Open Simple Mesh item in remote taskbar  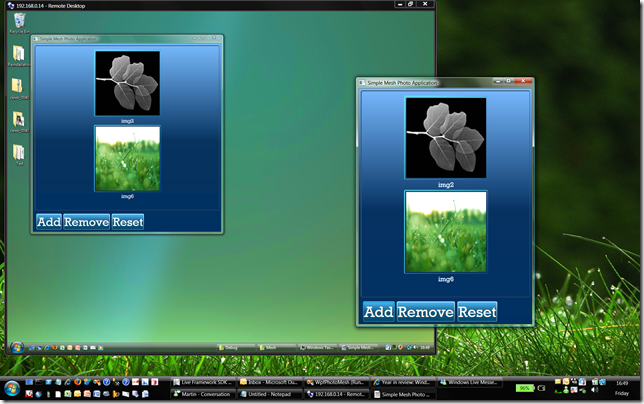pos(359,347)
